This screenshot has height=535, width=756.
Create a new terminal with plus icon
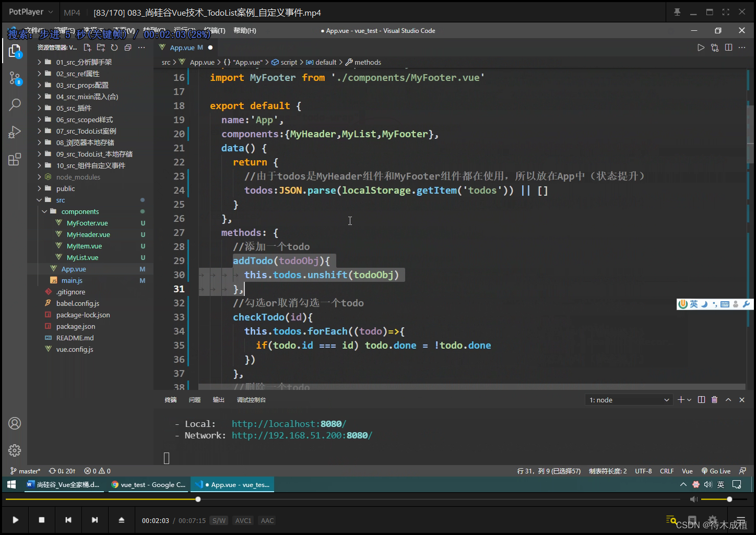tap(681, 400)
